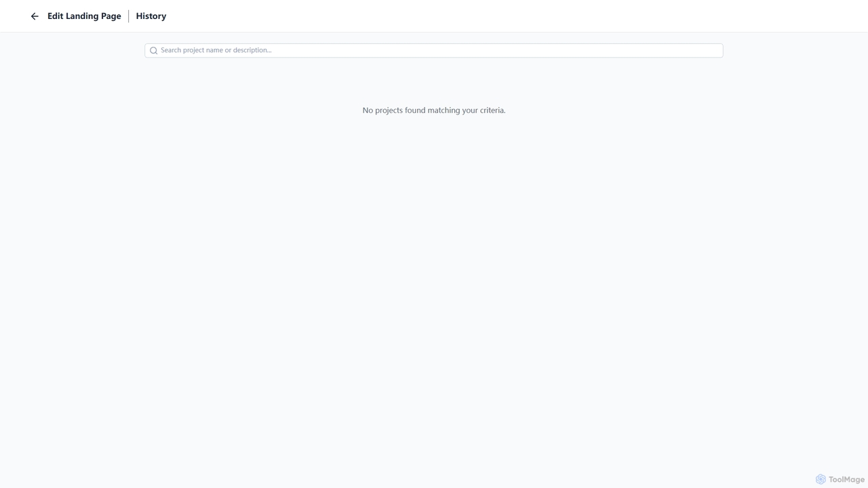
Task: Select the 'No projects found matching your criteria.' text
Action: tap(434, 110)
